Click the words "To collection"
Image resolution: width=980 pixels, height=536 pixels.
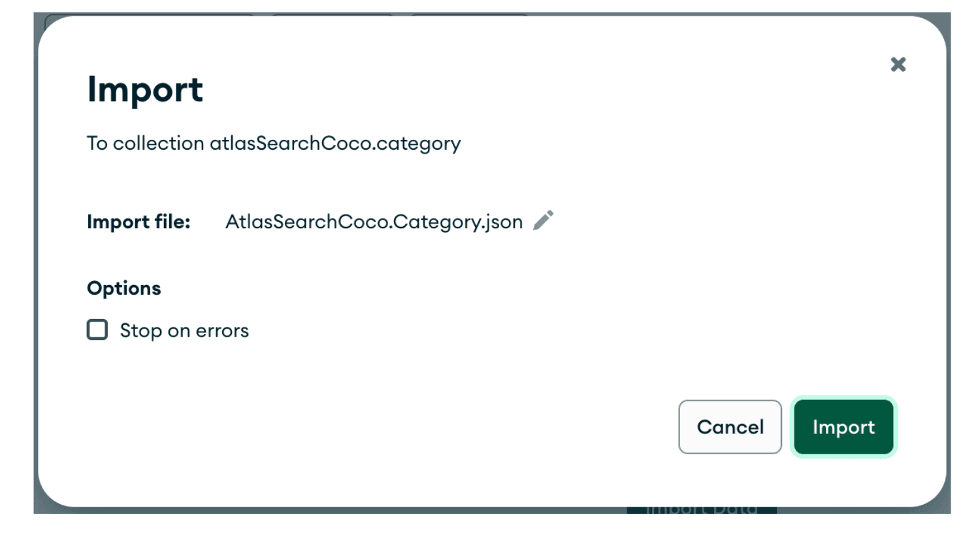click(x=145, y=143)
